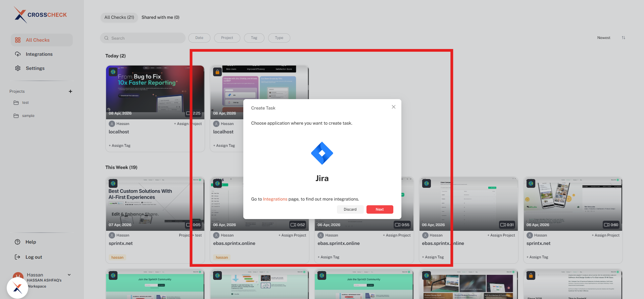Click Assign Tag on 0:60 sprintx.net check
This screenshot has height=299, width=644.
click(537, 257)
